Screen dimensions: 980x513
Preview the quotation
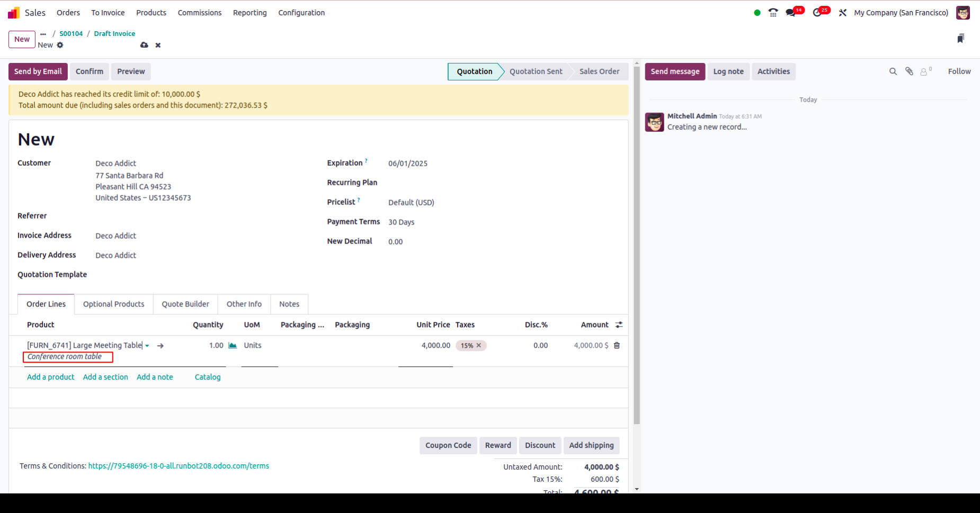coord(131,71)
